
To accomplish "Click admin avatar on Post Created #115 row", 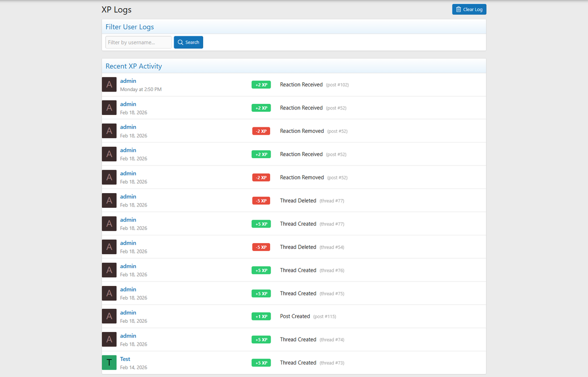I will click(x=109, y=316).
